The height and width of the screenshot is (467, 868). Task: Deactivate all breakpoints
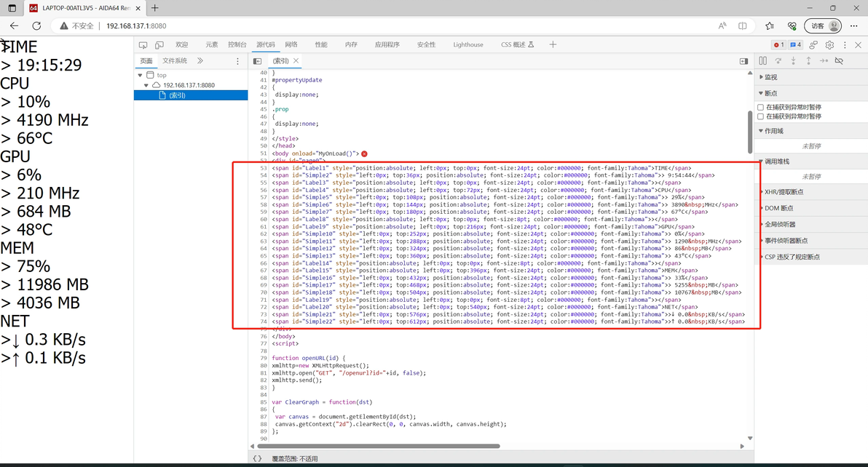pos(839,61)
